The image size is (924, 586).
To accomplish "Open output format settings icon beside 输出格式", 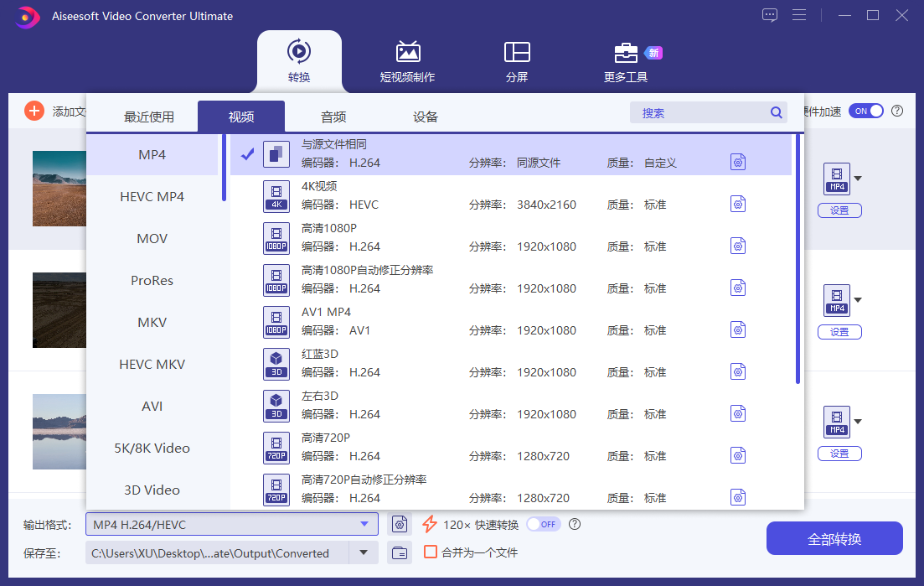I will [400, 525].
